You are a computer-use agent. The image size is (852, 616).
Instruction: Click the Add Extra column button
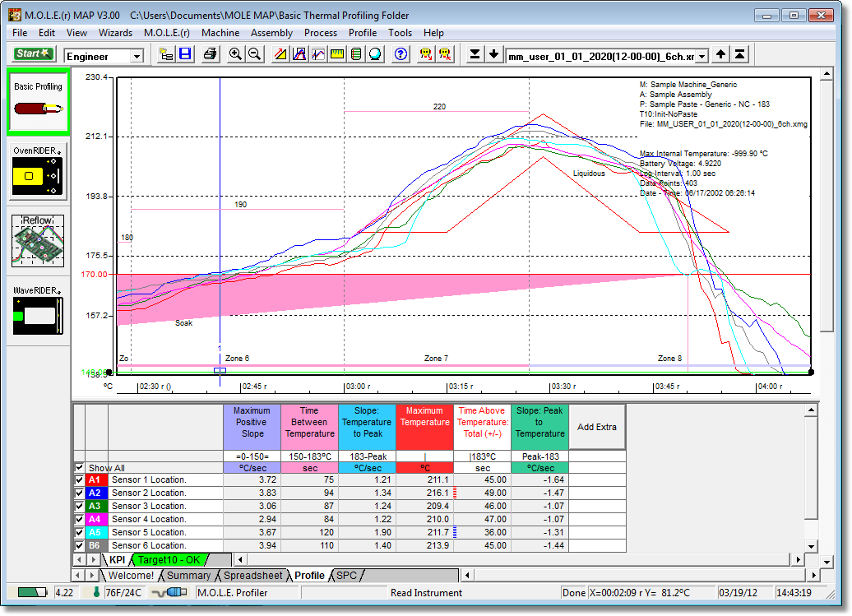tap(596, 427)
